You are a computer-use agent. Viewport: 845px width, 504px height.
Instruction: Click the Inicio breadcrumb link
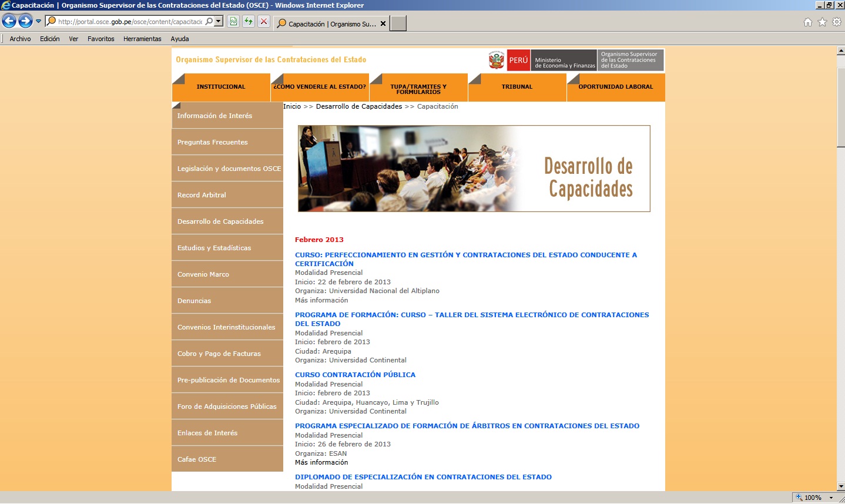(292, 106)
